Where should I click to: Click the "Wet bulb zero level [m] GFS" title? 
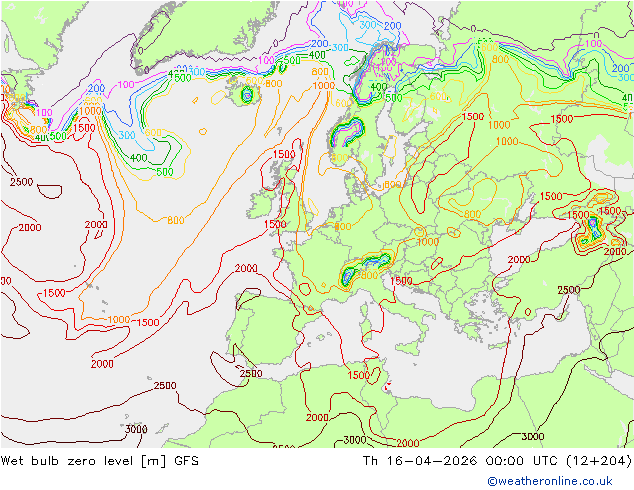[x=100, y=461]
